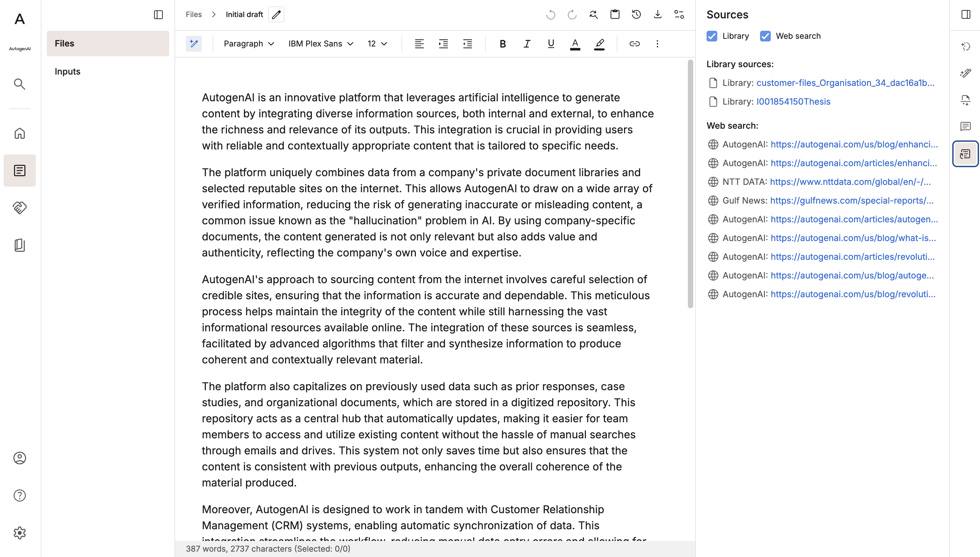The image size is (980, 557).
Task: Click the undo arrow icon
Action: 550,14
